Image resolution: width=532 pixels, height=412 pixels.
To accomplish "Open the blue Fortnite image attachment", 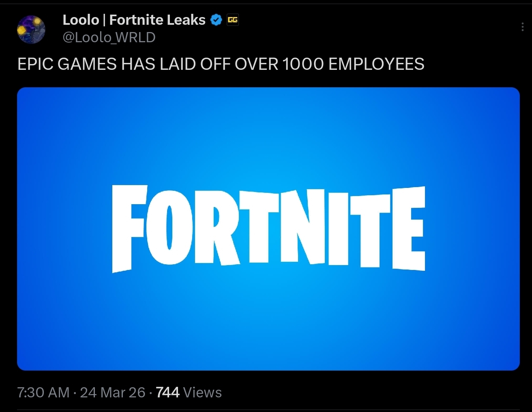I will point(268,229).
